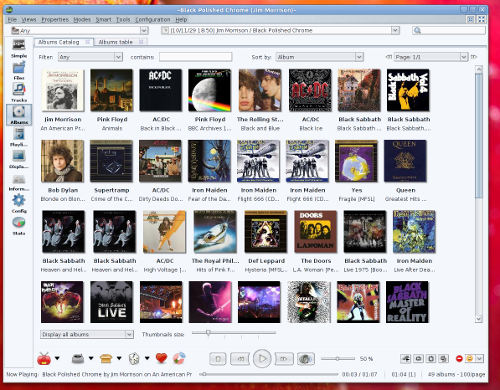
Task: Click the album catalog vertical scrollbar
Action: point(479,194)
